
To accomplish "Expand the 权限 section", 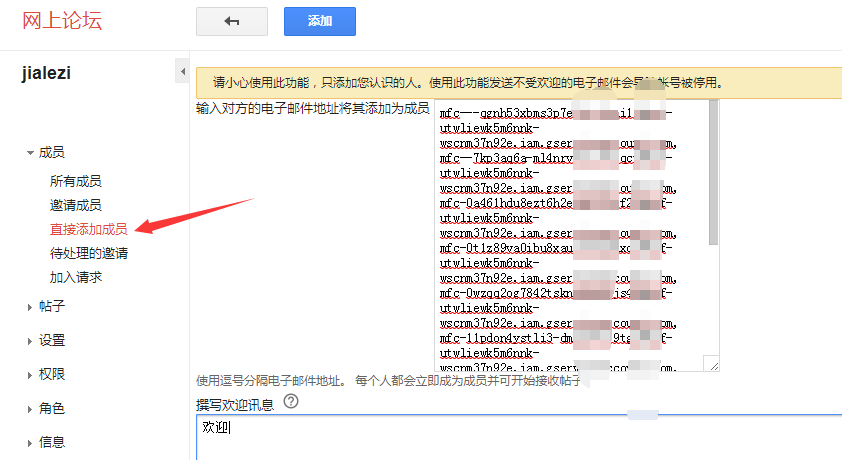I will [51, 374].
